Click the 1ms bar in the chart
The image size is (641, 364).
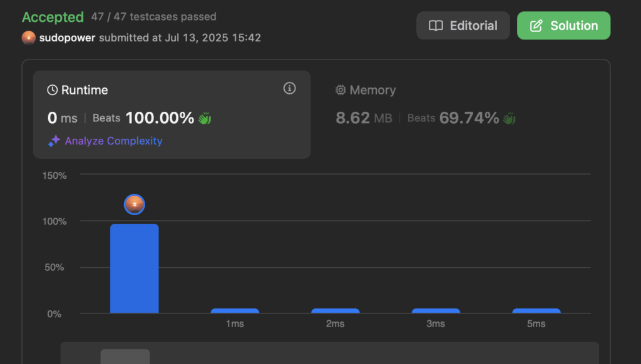[235, 311]
